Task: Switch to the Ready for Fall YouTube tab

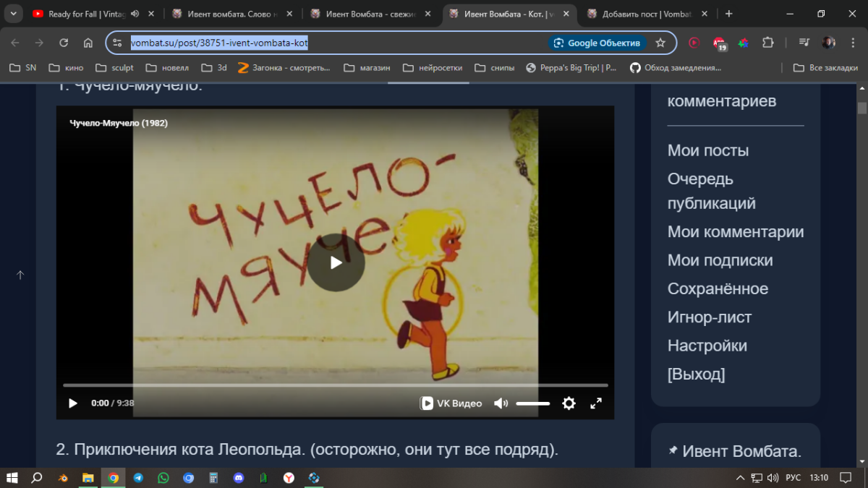Action: 88,14
